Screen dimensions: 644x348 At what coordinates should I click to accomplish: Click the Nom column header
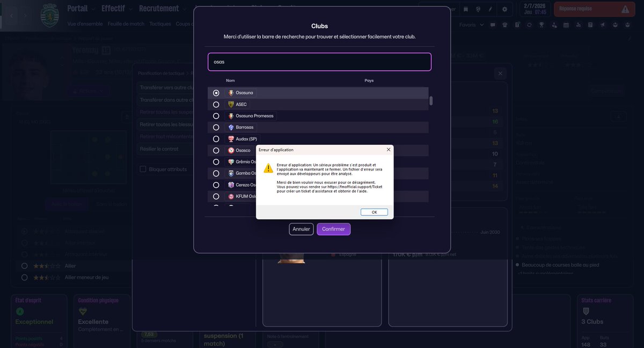tap(230, 80)
